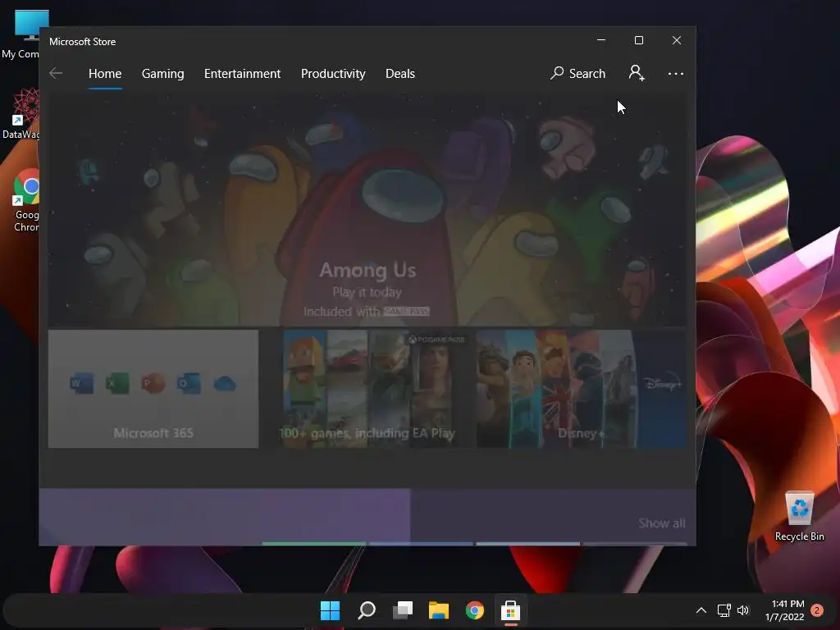Open the Disney+ tile

pos(582,389)
